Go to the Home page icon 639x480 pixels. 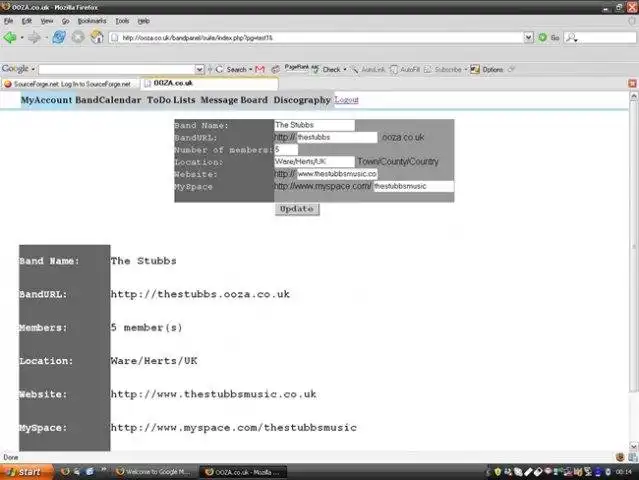point(97,37)
